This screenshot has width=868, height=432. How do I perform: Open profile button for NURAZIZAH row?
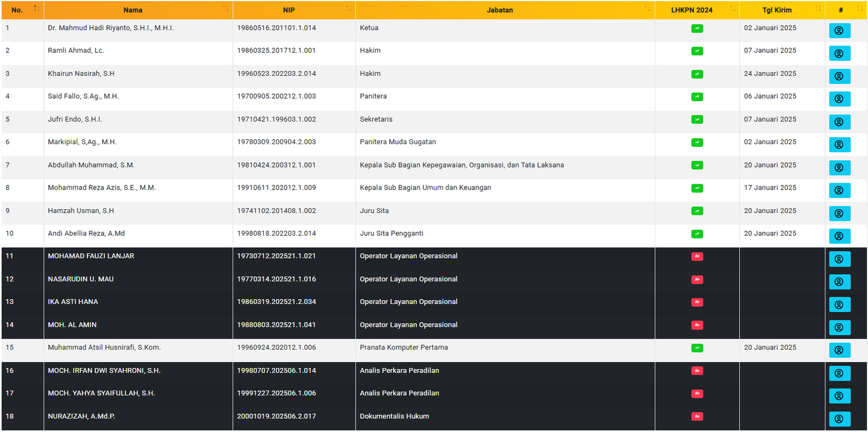coord(839,419)
